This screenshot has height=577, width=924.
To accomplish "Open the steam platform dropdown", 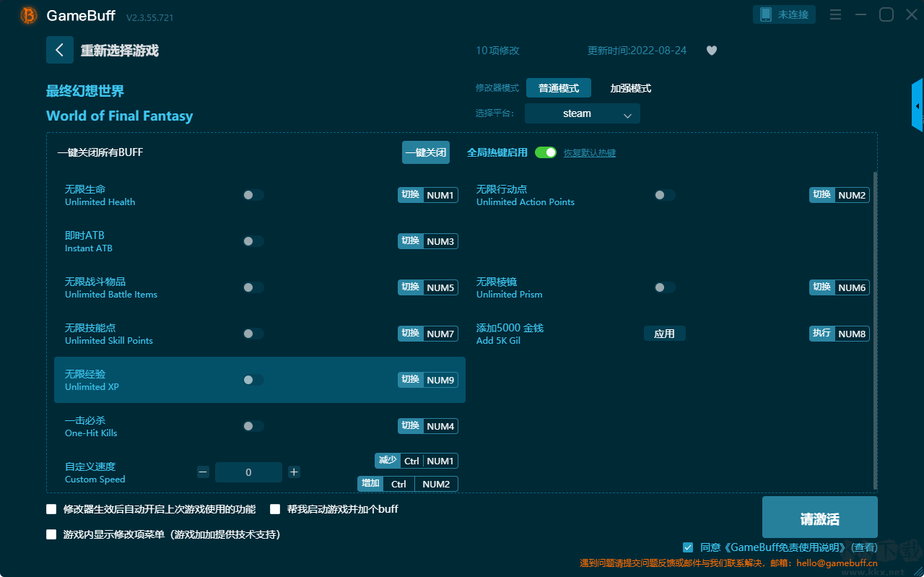I will 583,113.
